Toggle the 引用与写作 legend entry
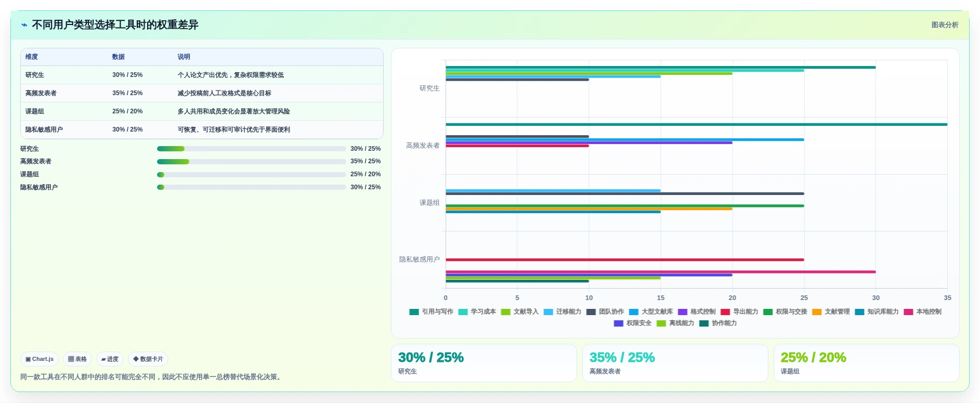 (432, 312)
